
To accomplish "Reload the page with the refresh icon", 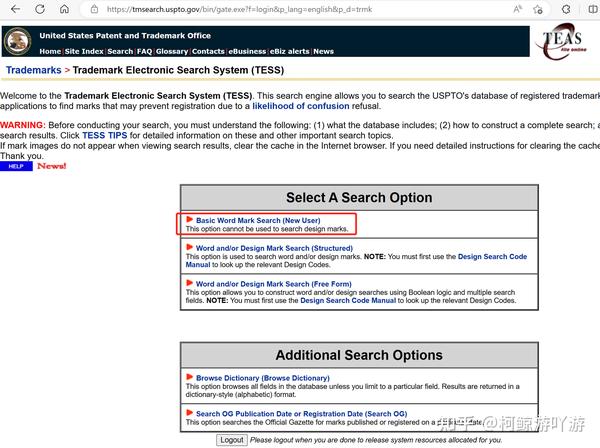I will 40,9.
